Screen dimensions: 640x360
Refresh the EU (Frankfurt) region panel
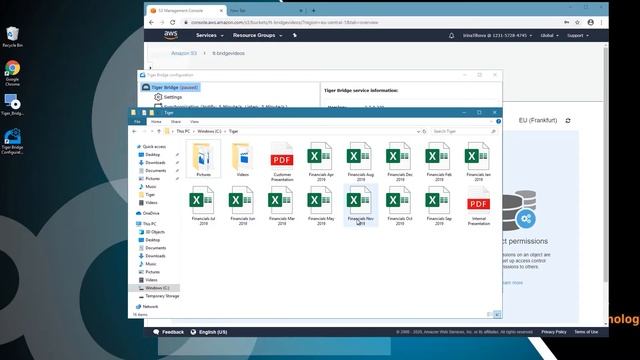click(568, 120)
